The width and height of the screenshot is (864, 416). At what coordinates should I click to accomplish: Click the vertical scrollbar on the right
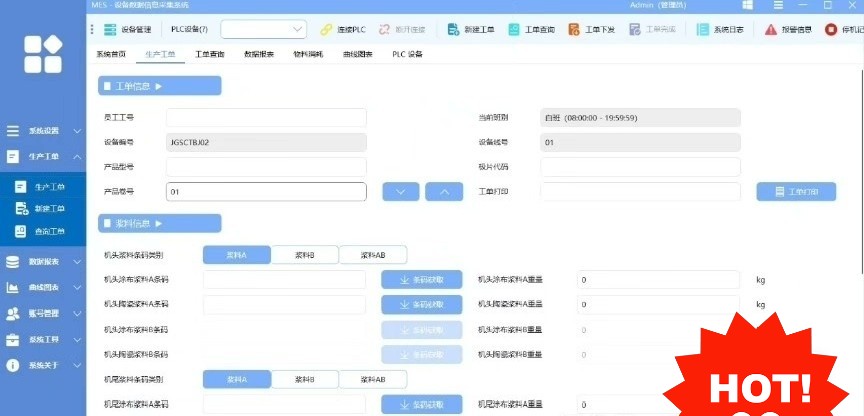tap(861, 171)
